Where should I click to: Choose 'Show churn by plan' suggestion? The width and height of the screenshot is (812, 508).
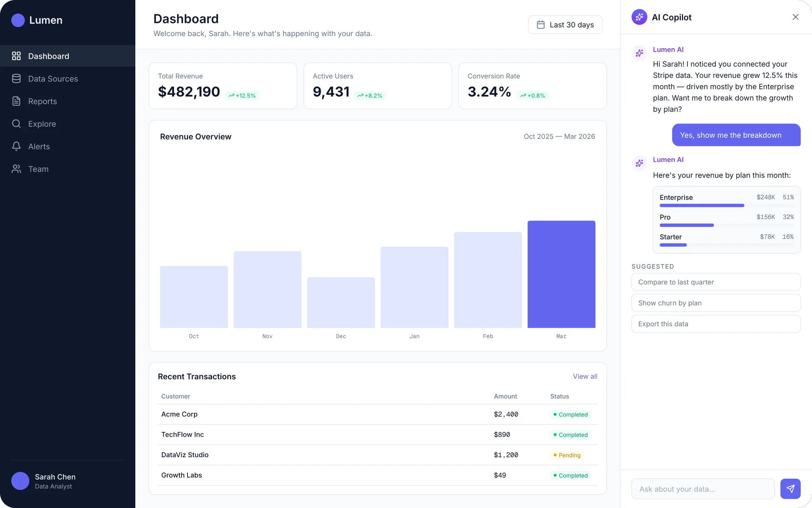(716, 303)
